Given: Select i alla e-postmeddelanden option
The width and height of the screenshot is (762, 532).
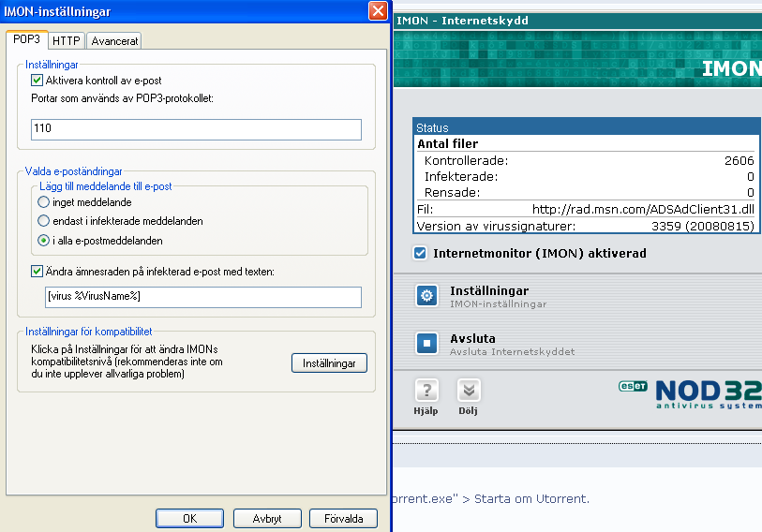Looking at the screenshot, I should tap(44, 241).
